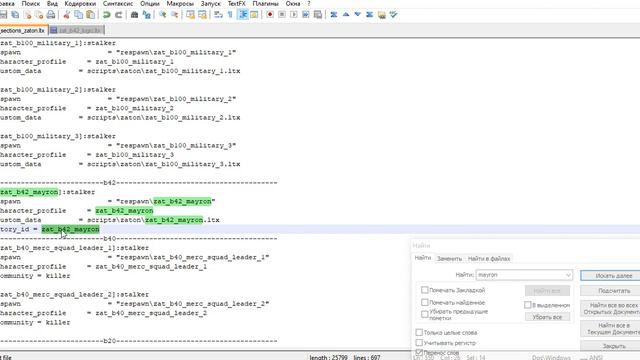Click the Redo toolbar icon
The height and width of the screenshot is (360, 640).
118,15
